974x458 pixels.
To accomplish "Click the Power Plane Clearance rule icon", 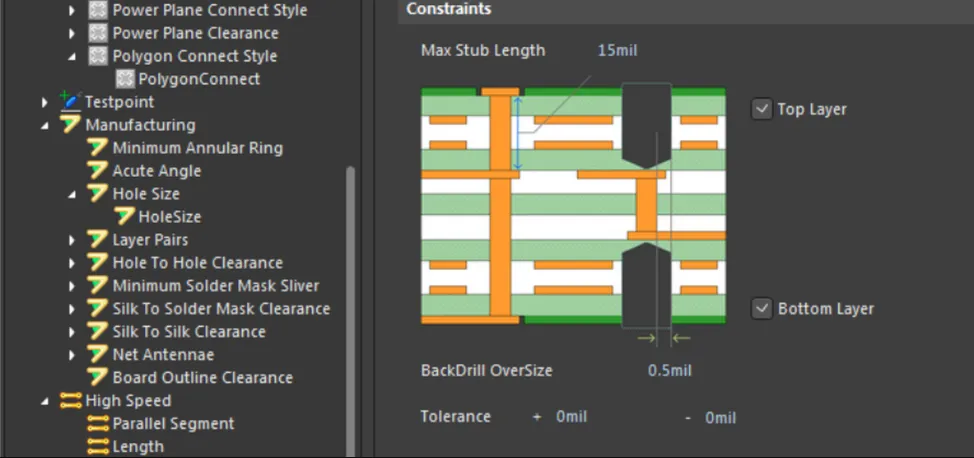I will [x=98, y=33].
